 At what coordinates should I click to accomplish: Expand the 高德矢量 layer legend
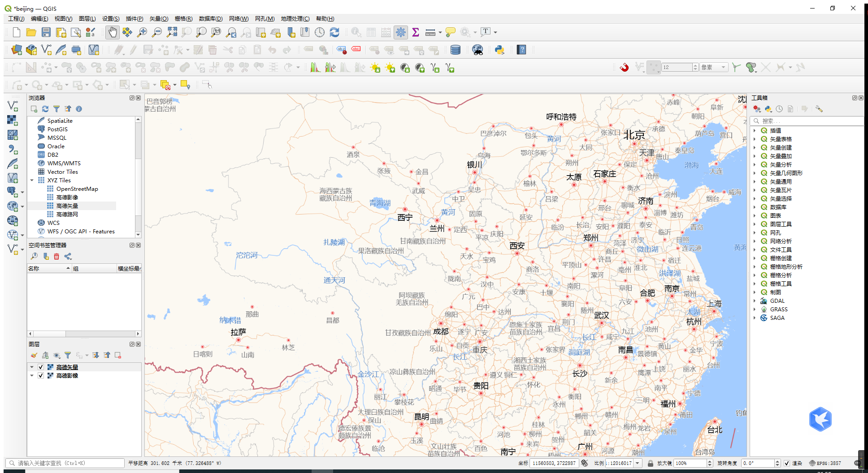point(32,367)
